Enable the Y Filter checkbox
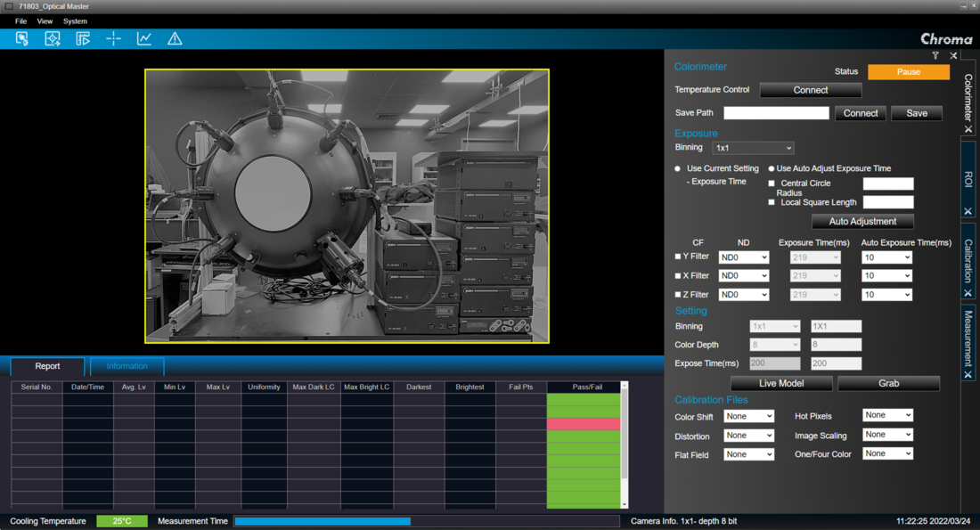 coord(678,257)
